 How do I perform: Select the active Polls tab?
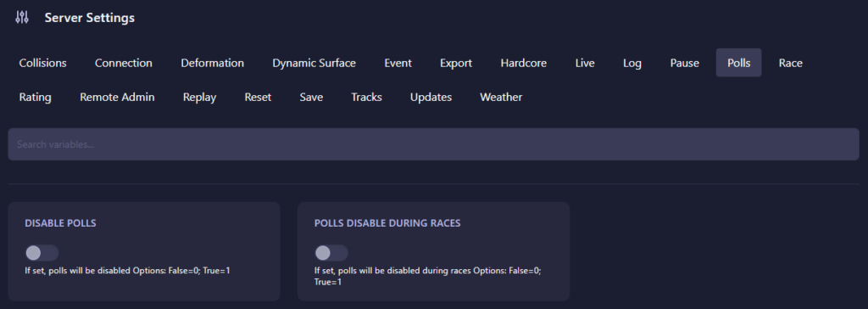(x=738, y=63)
